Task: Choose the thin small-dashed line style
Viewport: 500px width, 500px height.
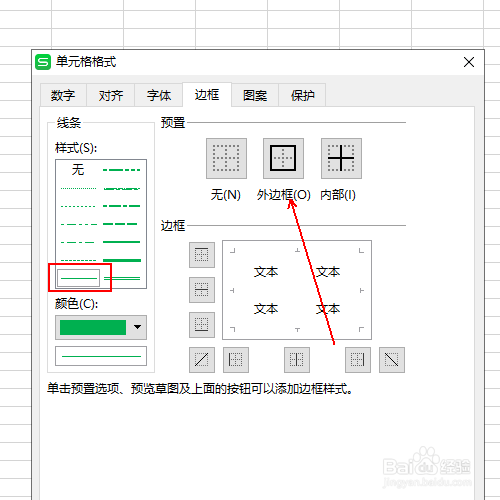Action: [x=79, y=206]
